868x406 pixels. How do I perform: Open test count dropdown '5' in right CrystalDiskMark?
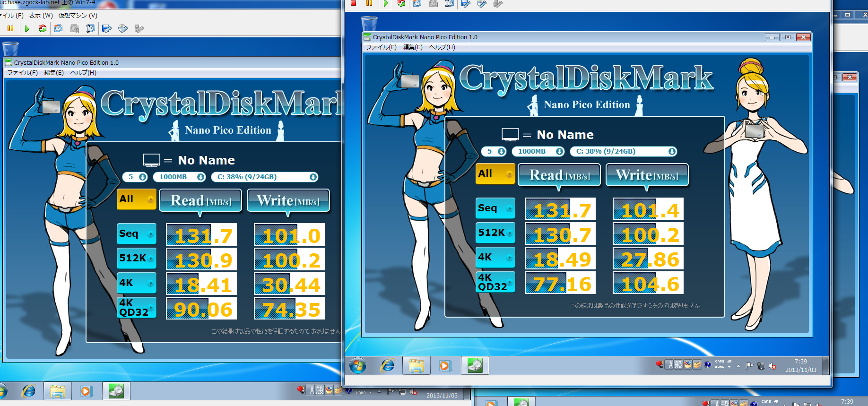[x=494, y=151]
